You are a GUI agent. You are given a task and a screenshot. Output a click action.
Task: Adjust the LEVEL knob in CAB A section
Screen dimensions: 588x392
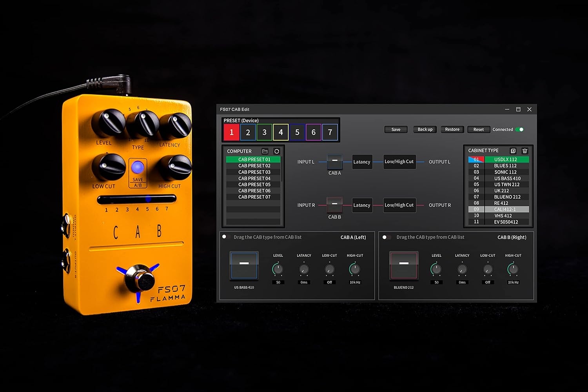(278, 269)
